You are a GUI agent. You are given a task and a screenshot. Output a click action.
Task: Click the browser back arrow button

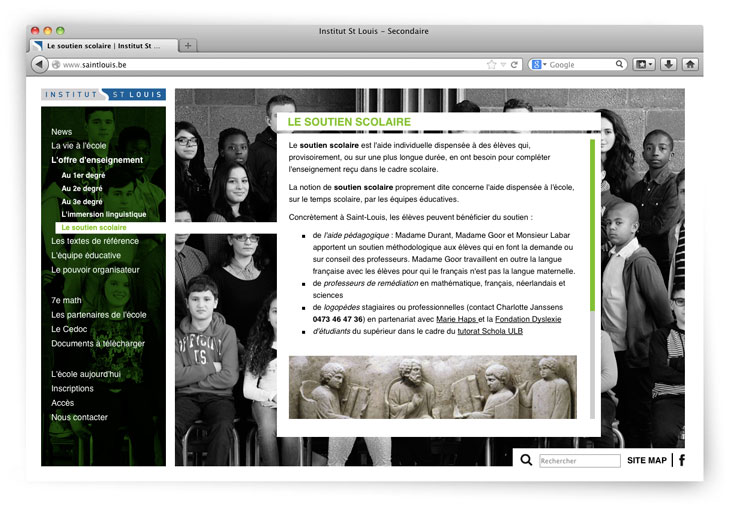(x=39, y=64)
